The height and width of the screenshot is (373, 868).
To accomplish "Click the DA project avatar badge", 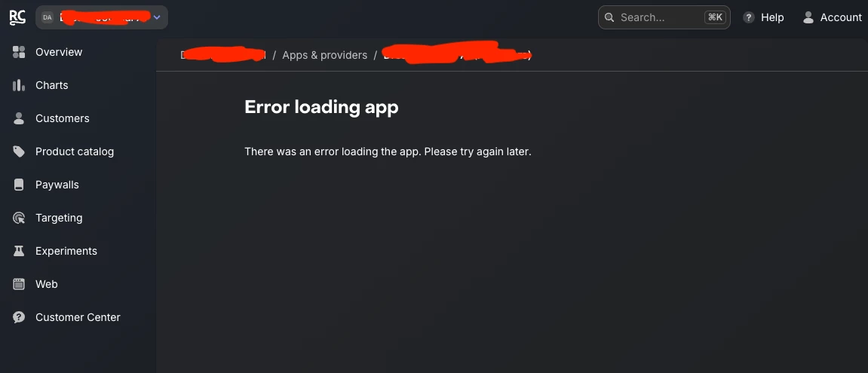I will 48,18.
